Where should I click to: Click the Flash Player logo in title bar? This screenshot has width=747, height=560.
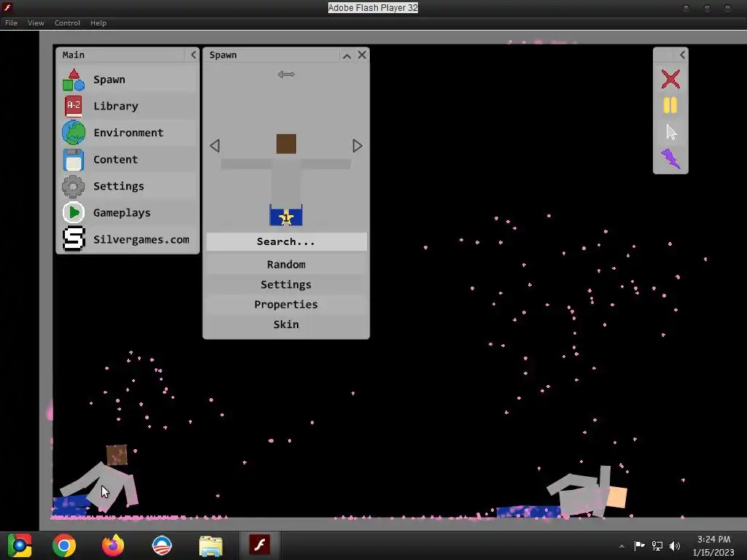[7, 7]
